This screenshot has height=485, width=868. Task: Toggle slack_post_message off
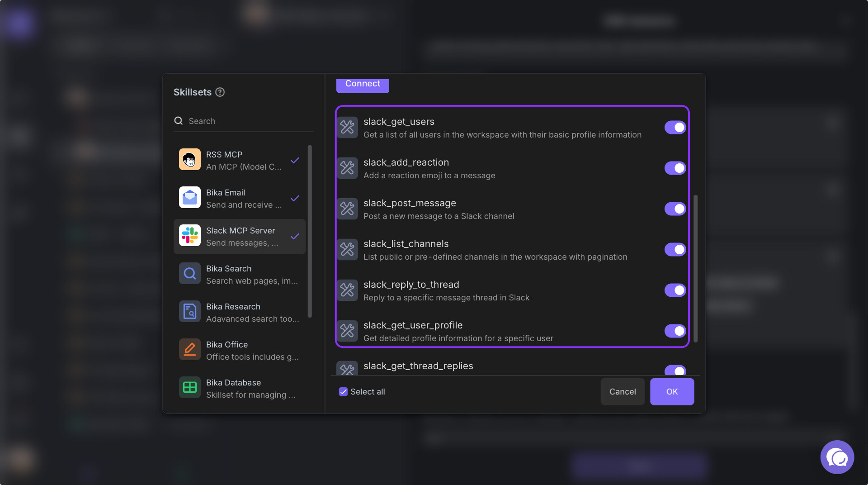pos(675,209)
